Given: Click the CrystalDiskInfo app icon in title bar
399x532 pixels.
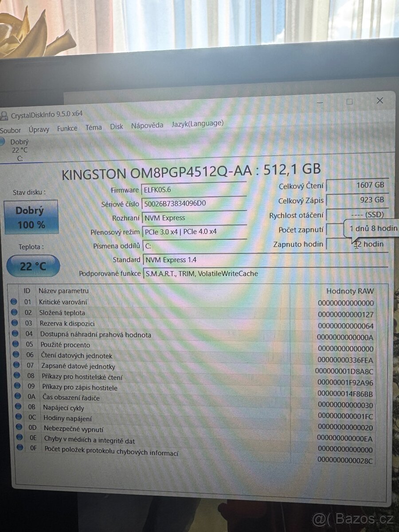Looking at the screenshot, I should pos(4,117).
